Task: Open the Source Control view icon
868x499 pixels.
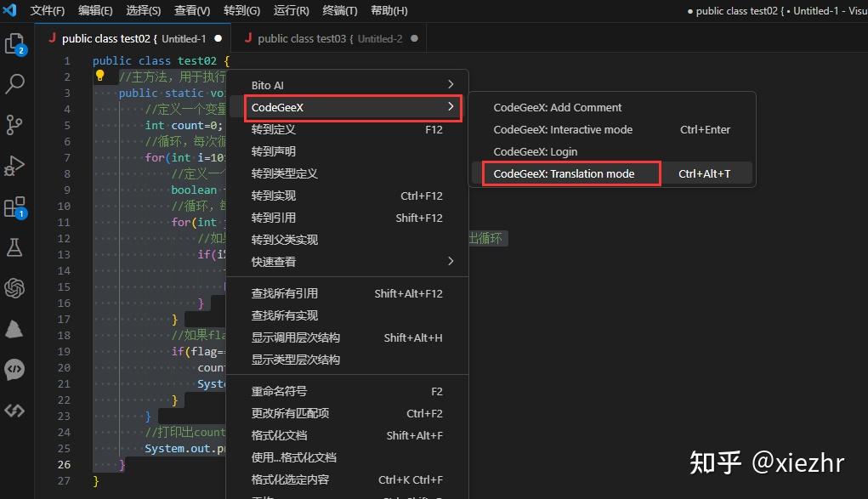Action: (14, 125)
